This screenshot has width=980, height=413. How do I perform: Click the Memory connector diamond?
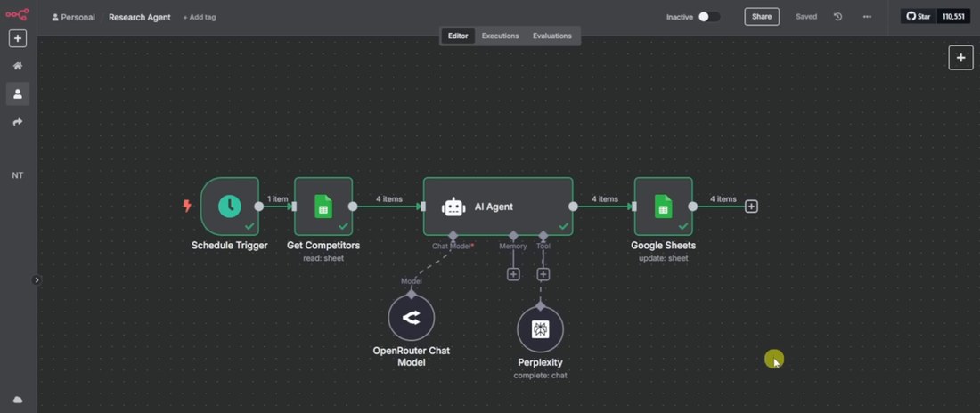pos(513,236)
